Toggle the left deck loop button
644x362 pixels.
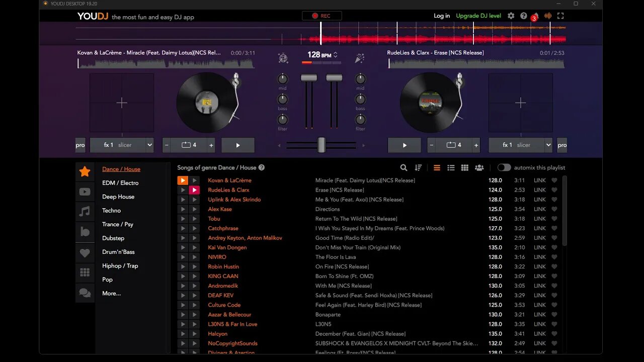[189, 145]
